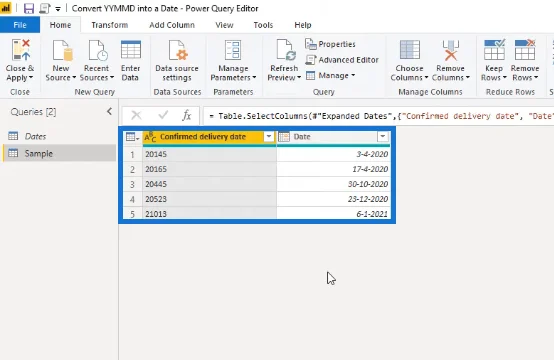The image size is (554, 360).
Task: Click cell with value 21013
Action: coord(210,213)
